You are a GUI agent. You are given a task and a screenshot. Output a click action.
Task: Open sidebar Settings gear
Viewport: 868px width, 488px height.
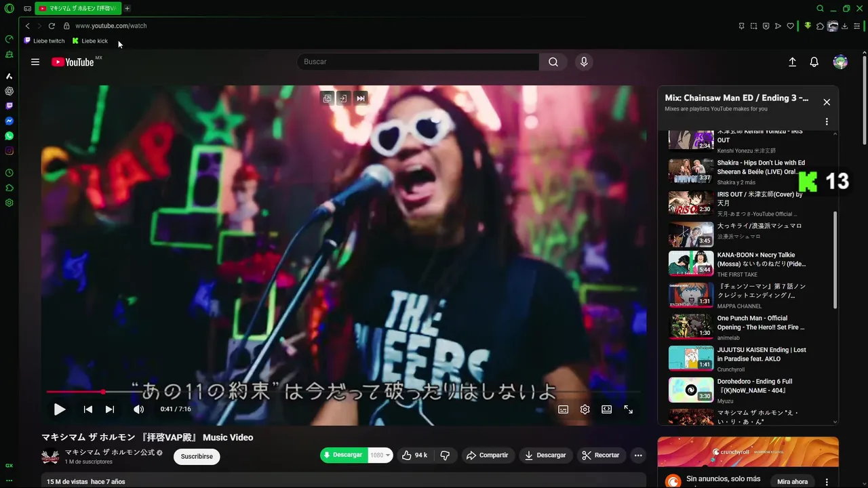coord(9,203)
